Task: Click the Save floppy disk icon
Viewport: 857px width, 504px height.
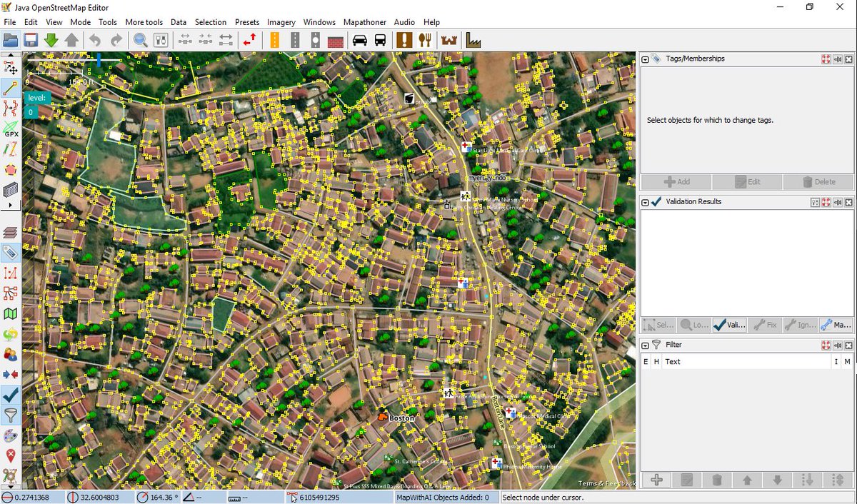Action: (31, 40)
